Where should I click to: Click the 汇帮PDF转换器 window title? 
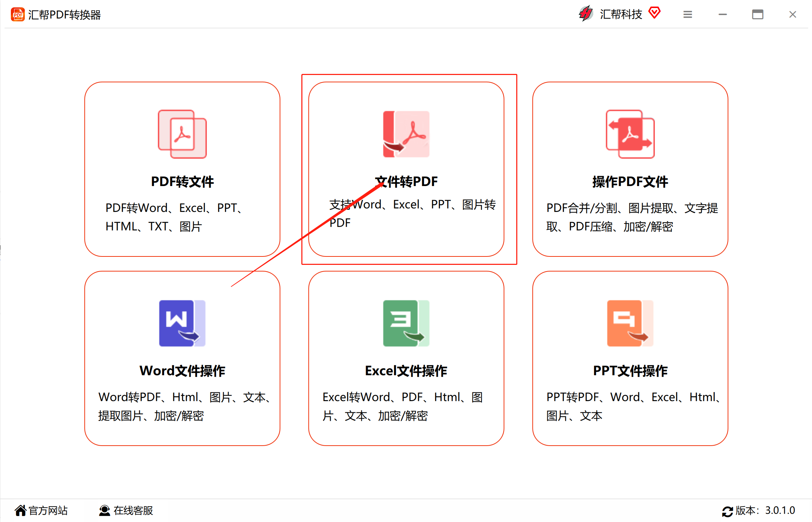point(64,15)
